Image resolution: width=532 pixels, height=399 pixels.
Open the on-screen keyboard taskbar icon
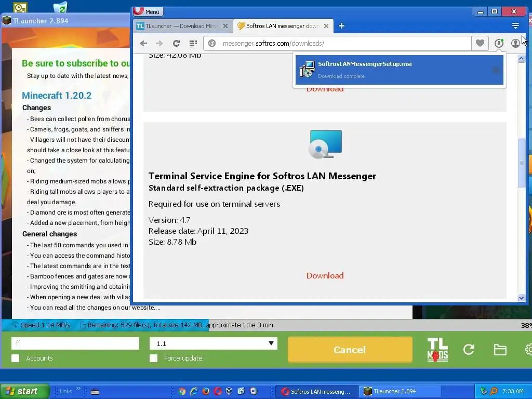(96, 392)
